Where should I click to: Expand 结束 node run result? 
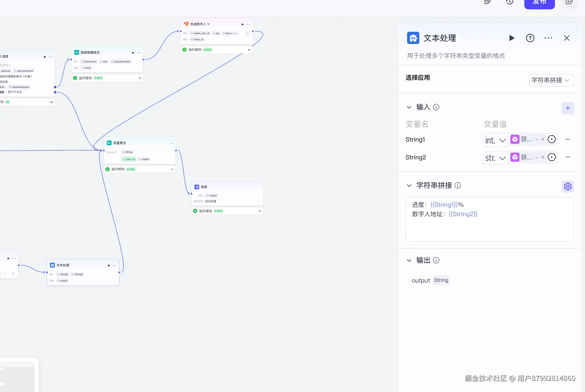point(260,211)
